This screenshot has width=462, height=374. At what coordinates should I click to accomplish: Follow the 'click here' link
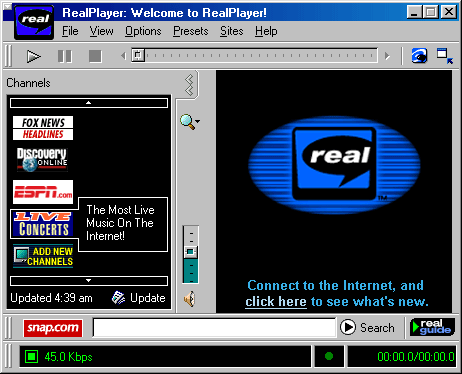point(276,302)
